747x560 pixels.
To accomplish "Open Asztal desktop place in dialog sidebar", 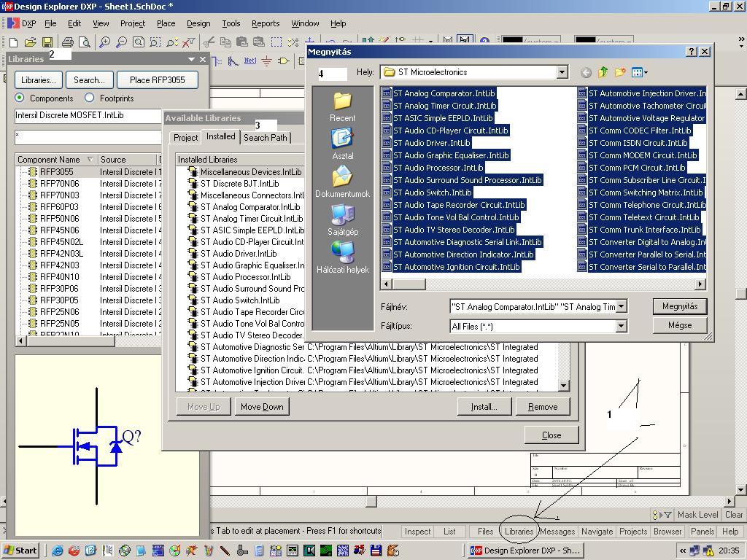I will click(343, 145).
